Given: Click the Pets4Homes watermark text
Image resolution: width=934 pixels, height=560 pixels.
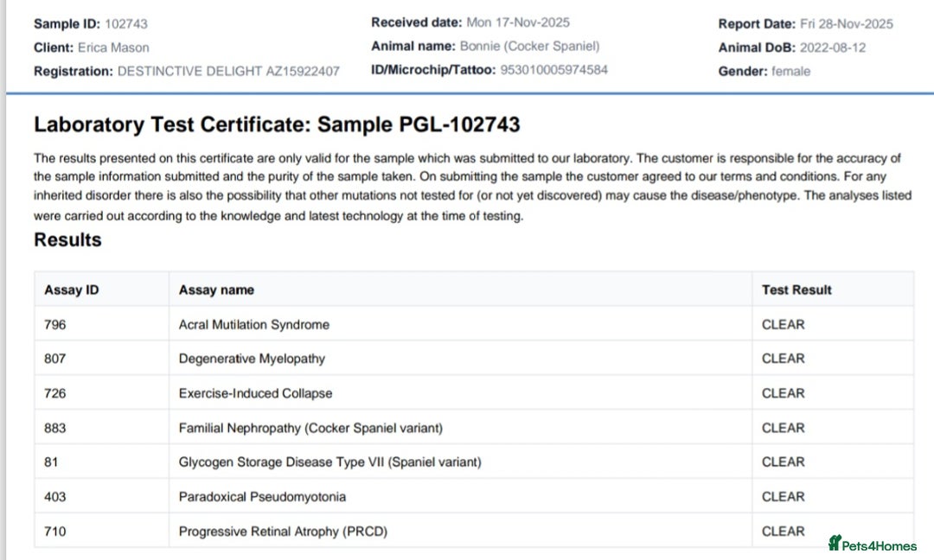Looking at the screenshot, I should pyautogui.click(x=879, y=545).
